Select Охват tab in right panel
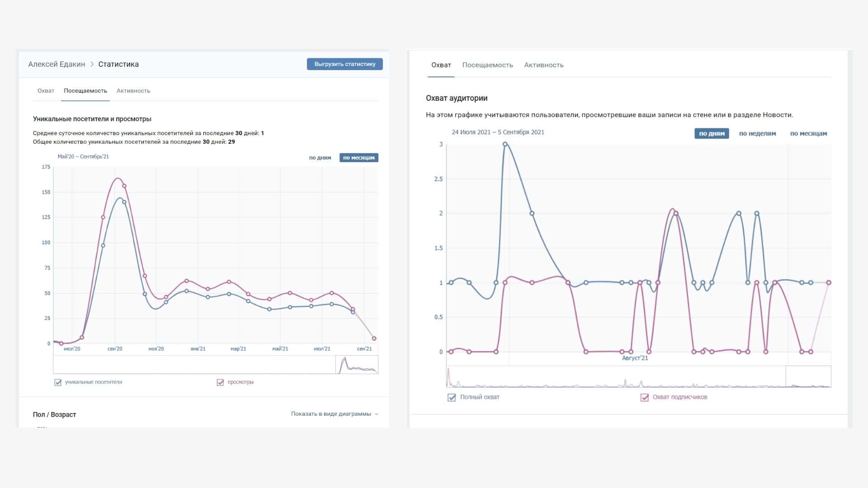Screen dimensions: 868x488 [441, 65]
